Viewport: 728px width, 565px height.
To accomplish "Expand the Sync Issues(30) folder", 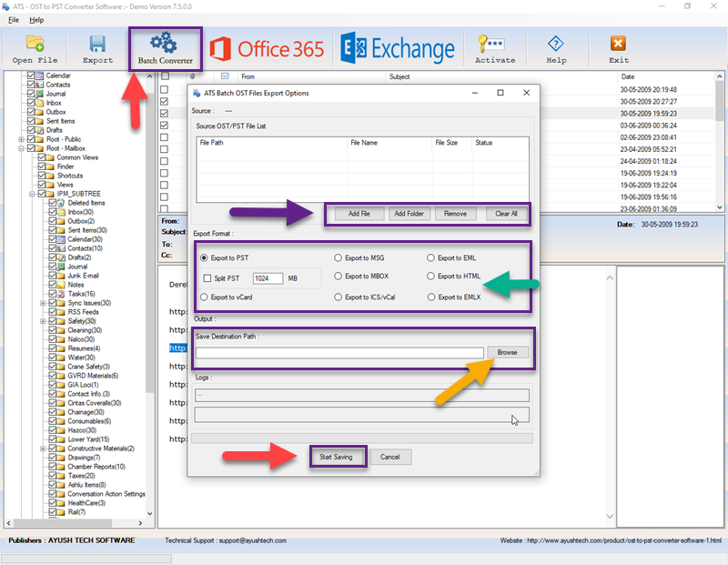I will point(42,302).
